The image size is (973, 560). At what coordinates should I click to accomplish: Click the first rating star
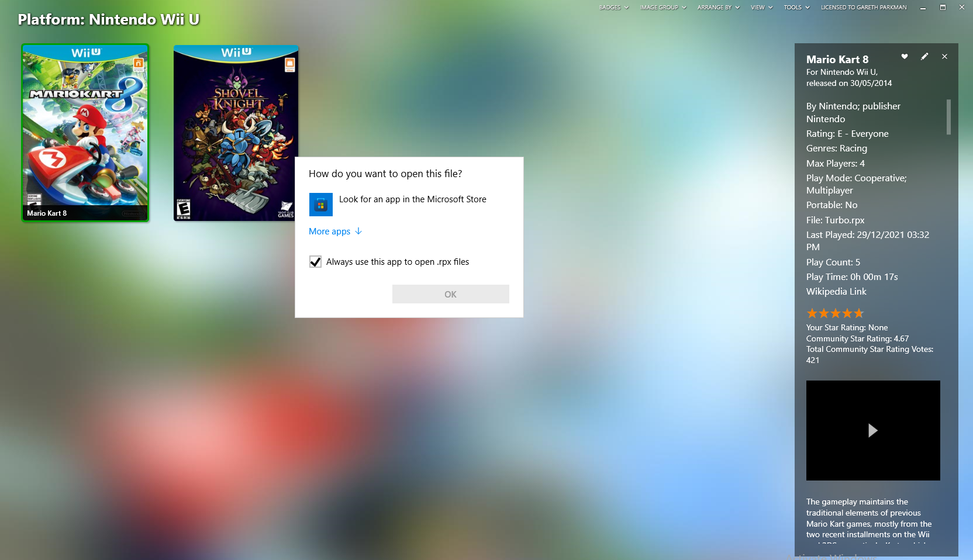point(812,313)
